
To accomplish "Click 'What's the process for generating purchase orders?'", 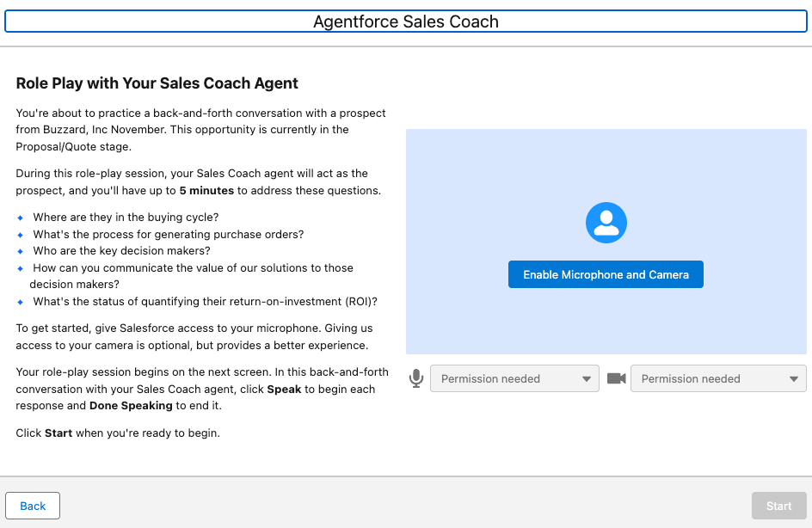I will (x=169, y=234).
